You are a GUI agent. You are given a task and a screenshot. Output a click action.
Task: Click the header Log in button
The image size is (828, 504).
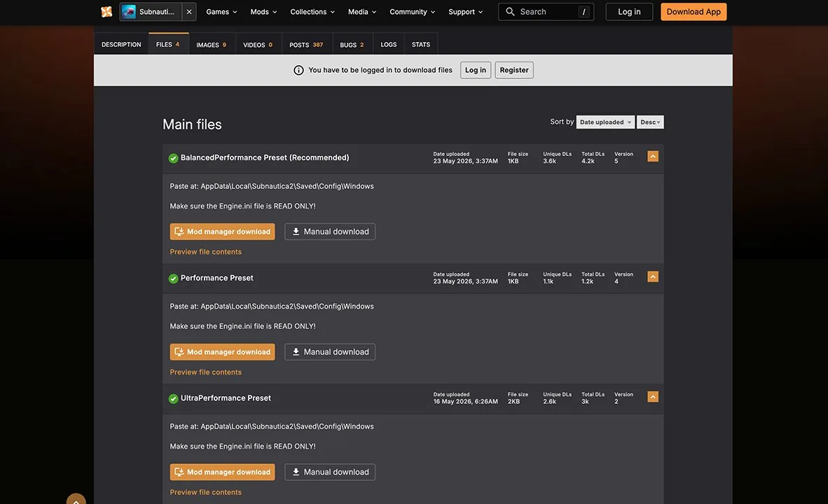(x=629, y=12)
